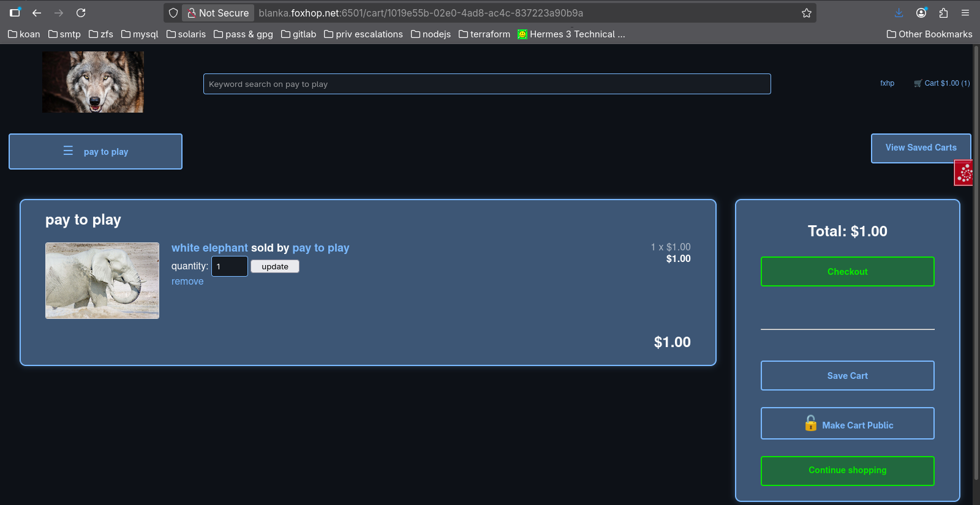This screenshot has width=980, height=505.
Task: Open Firefox application menu
Action: [x=965, y=13]
